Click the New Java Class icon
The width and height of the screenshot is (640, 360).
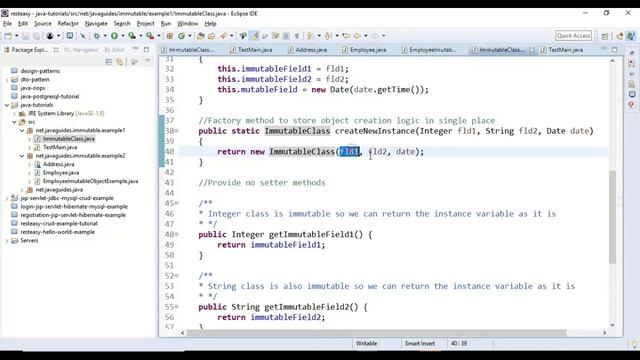point(181,36)
